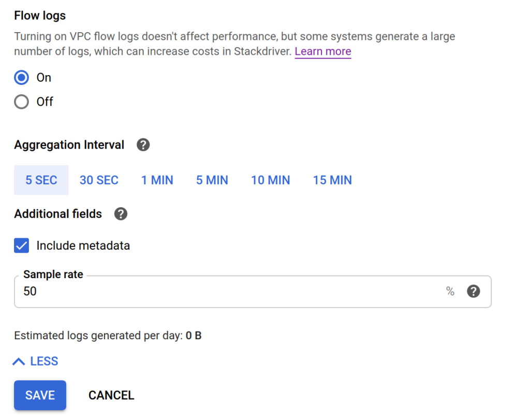Click the CANCEL button
Screen dimensions: 530x420
pyautogui.click(x=111, y=395)
